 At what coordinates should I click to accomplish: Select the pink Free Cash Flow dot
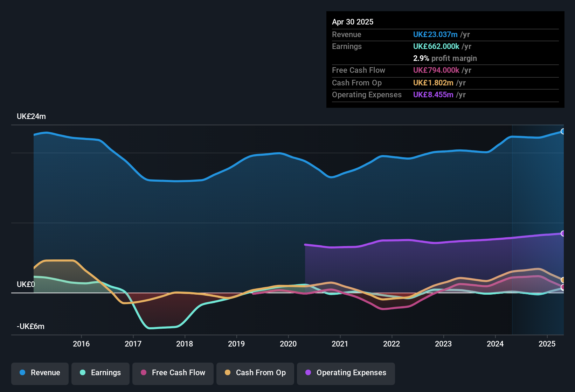coord(144,373)
